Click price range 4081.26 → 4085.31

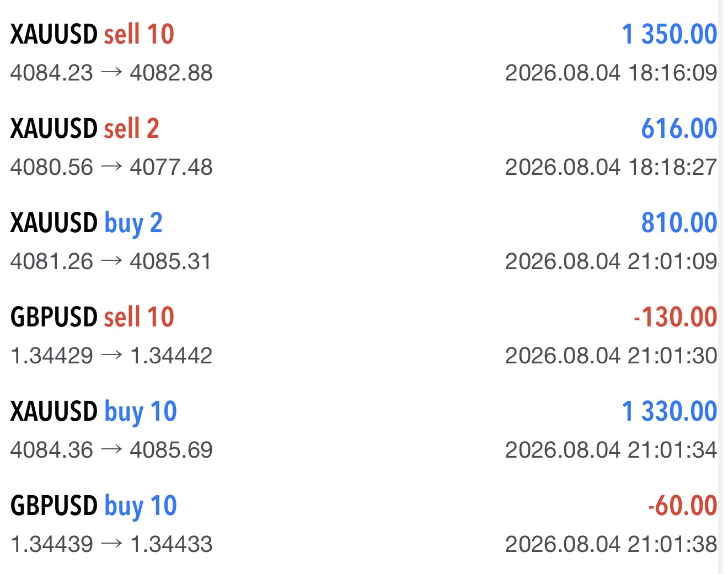click(x=111, y=261)
